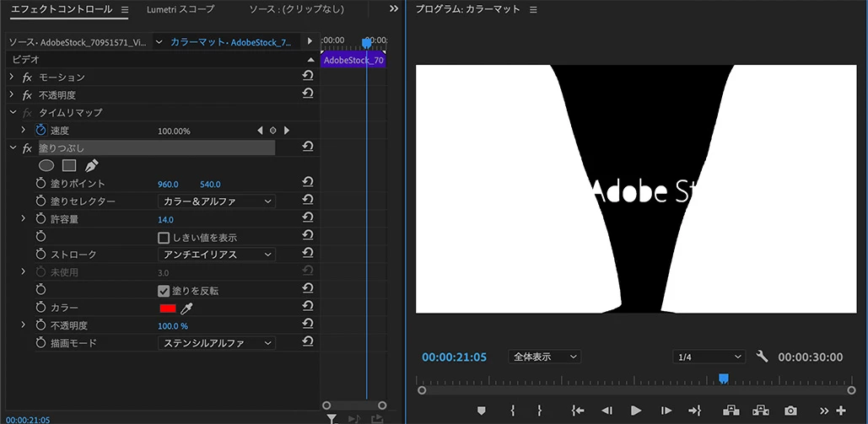Select the ellipse mask tool under 塗りつぶし
The width and height of the screenshot is (868, 424).
pyautogui.click(x=46, y=165)
